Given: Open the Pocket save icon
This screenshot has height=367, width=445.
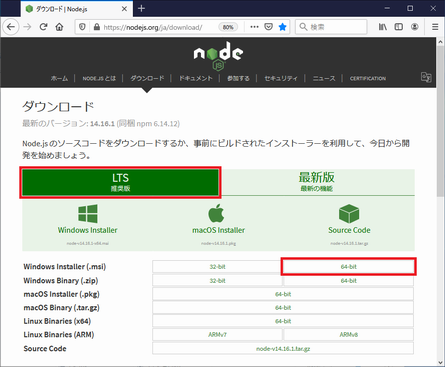Looking at the screenshot, I should click(268, 27).
